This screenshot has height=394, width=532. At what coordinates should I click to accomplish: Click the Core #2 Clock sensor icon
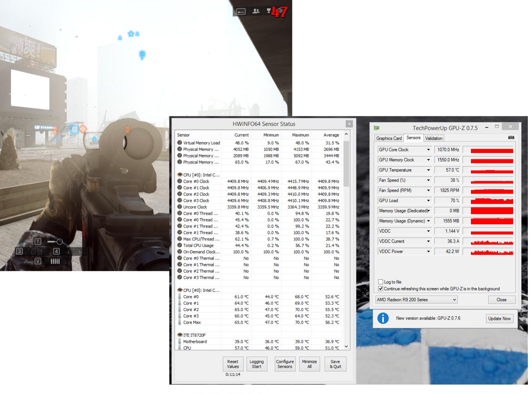click(180, 194)
